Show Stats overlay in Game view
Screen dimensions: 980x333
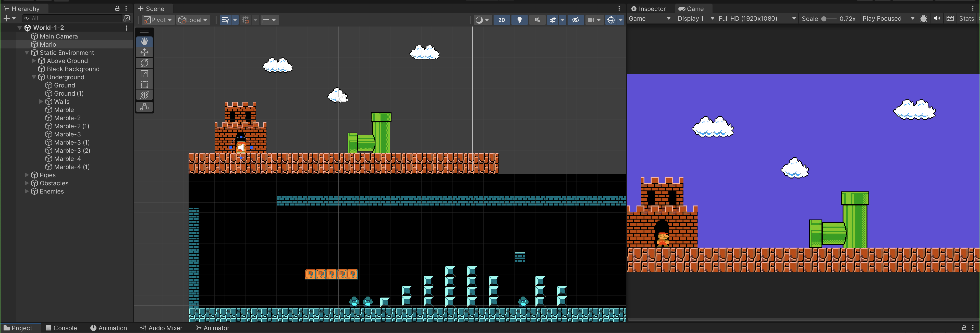pyautogui.click(x=966, y=19)
